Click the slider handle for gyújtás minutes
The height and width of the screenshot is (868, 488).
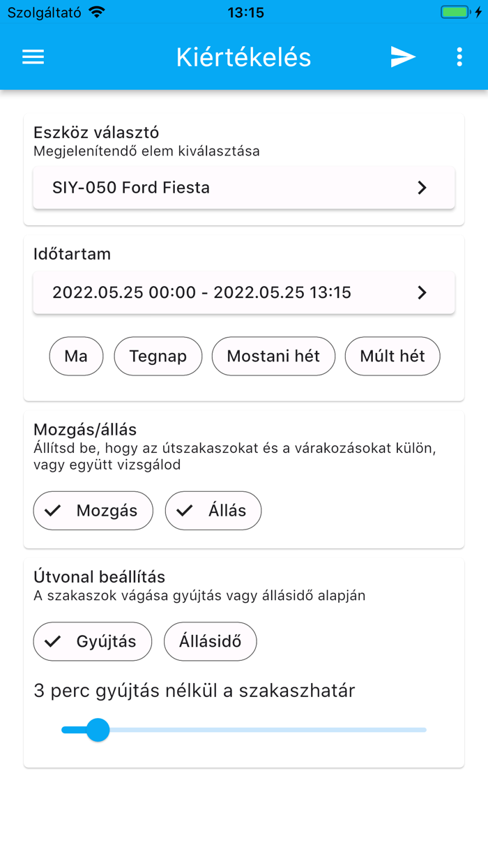pos(98,730)
